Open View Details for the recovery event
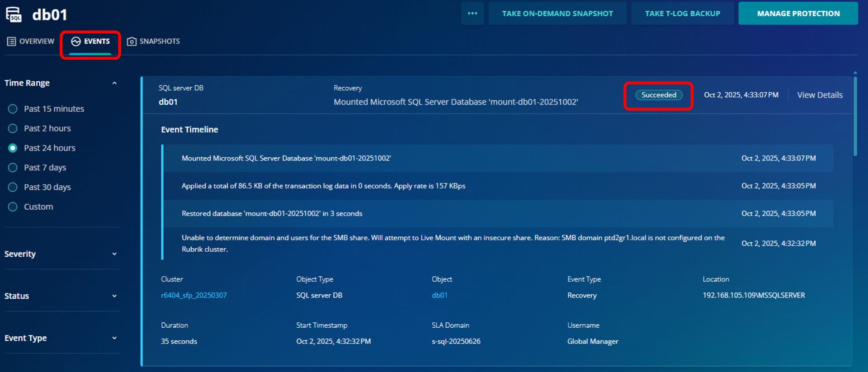Screen dimensions: 868x372 (x=819, y=95)
